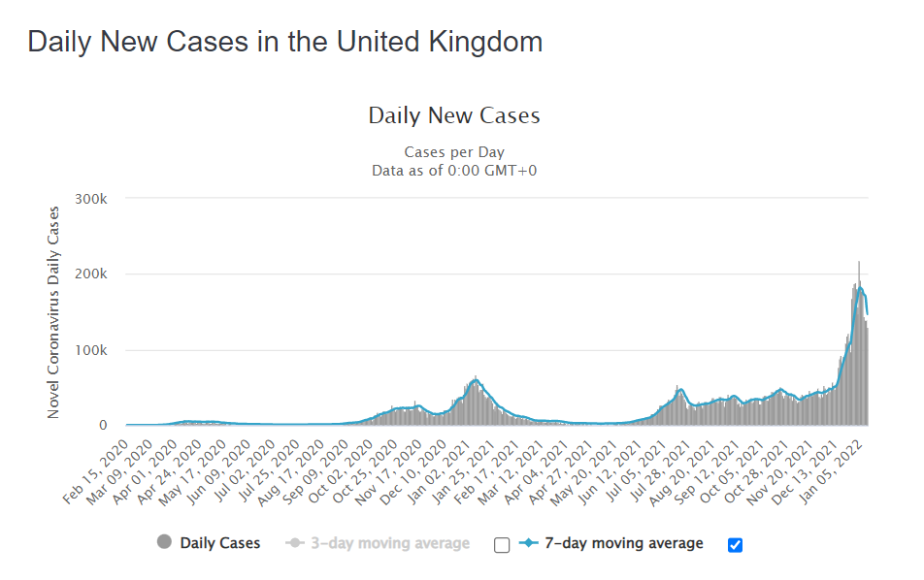The image size is (924, 580).
Task: Select the 300k y-axis label
Action: coord(90,199)
